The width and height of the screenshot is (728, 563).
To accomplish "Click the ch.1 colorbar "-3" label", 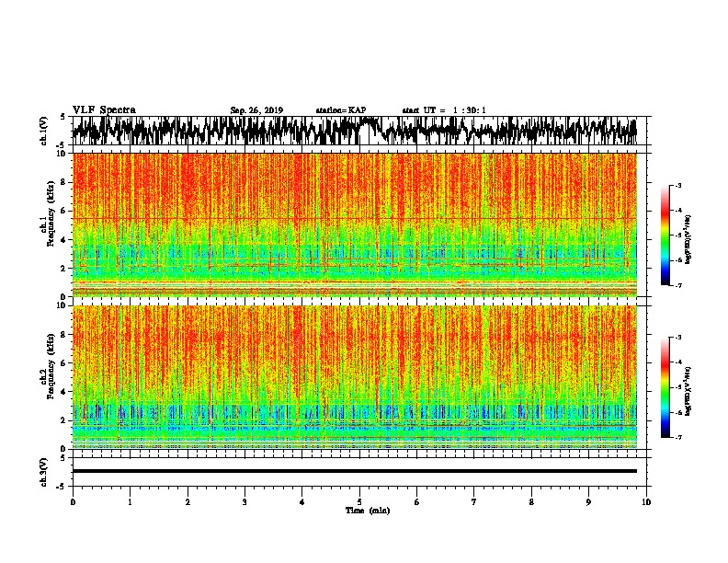I will click(x=677, y=185).
